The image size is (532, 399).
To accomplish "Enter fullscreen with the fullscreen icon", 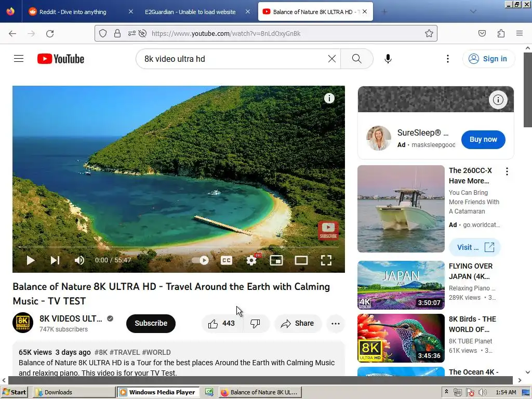I will [x=326, y=260].
